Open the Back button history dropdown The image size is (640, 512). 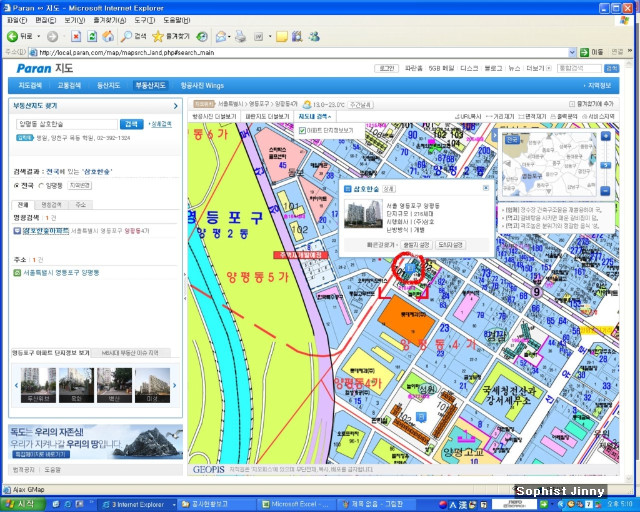click(x=39, y=37)
